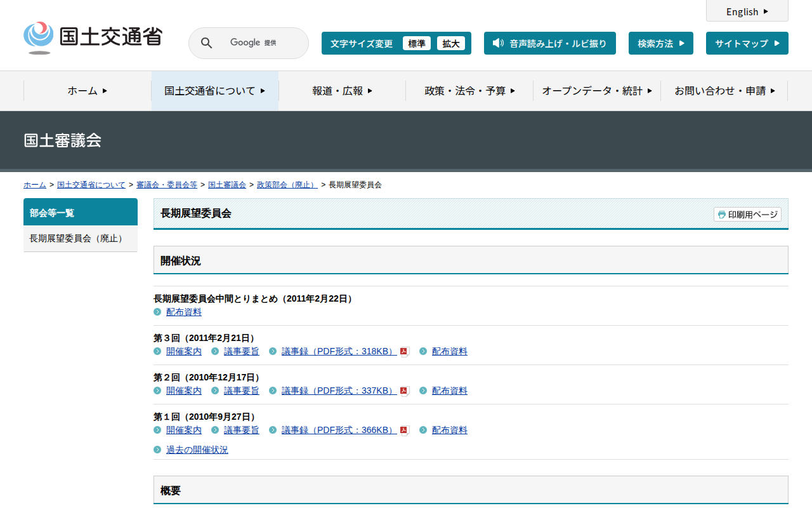Click bullet icon next to 過去の開催状況
This screenshot has width=812, height=508.
click(157, 450)
